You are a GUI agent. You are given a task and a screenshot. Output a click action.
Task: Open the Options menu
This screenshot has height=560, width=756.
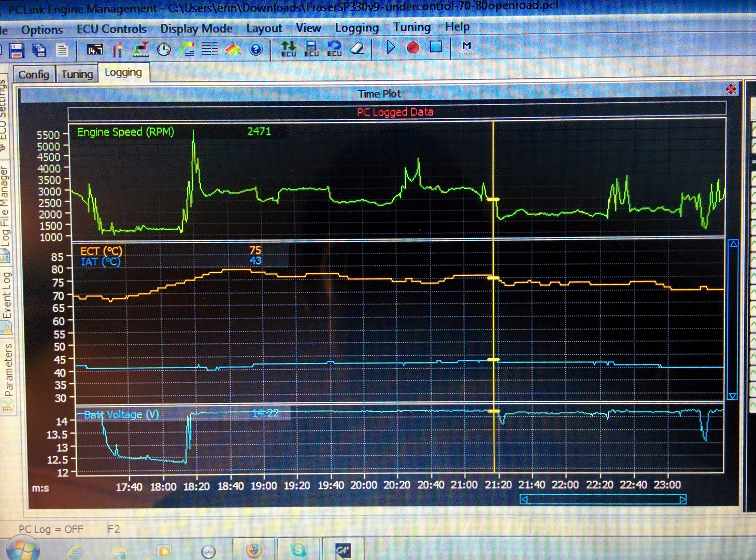(x=42, y=30)
